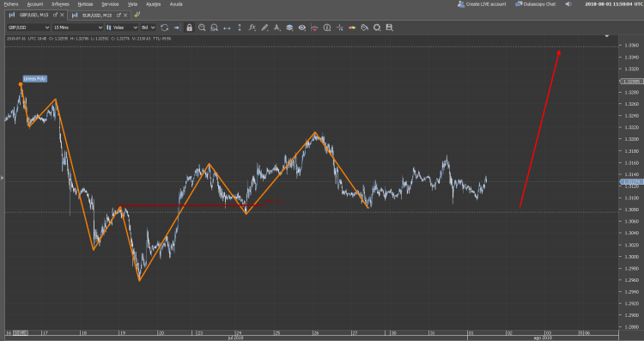Screen dimensions: 644x341
Task: Open the GBP/USD instrument dropdown
Action: (28, 27)
